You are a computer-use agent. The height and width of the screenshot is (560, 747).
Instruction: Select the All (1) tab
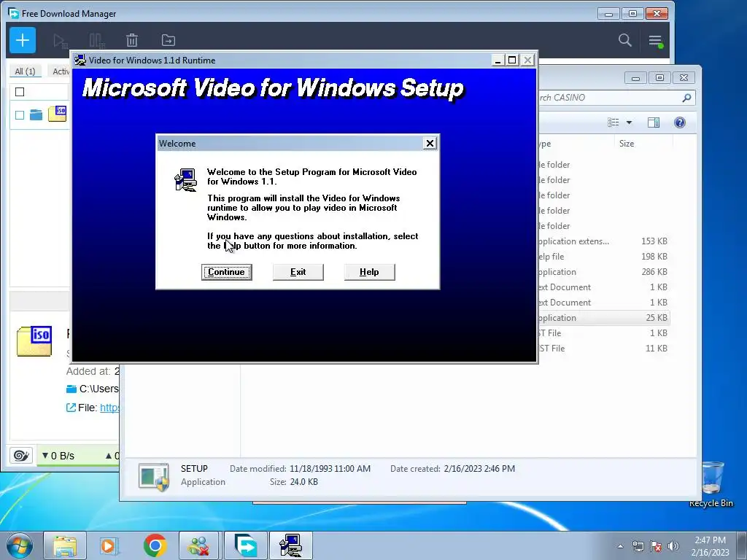(25, 71)
